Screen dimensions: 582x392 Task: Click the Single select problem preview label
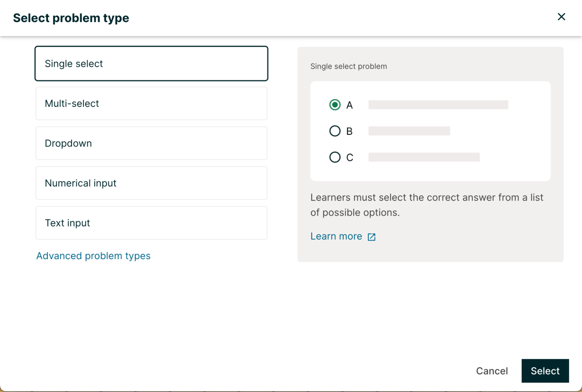tap(348, 66)
